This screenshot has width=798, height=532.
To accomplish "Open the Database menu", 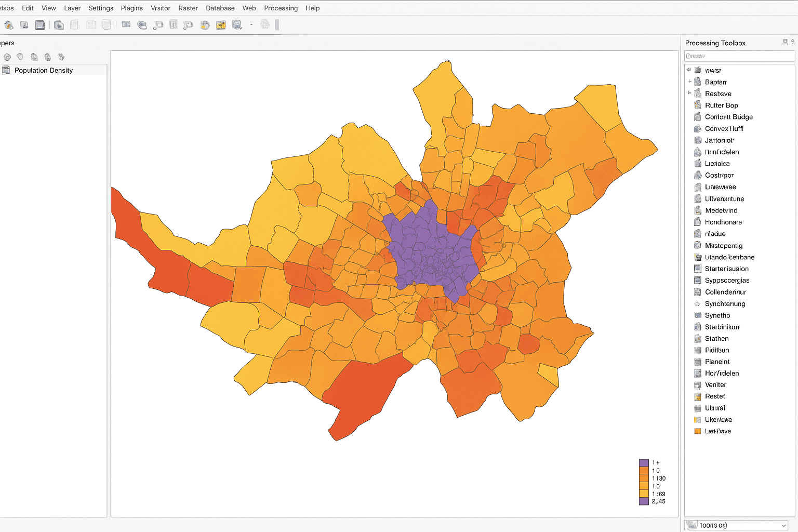I will 220,8.
